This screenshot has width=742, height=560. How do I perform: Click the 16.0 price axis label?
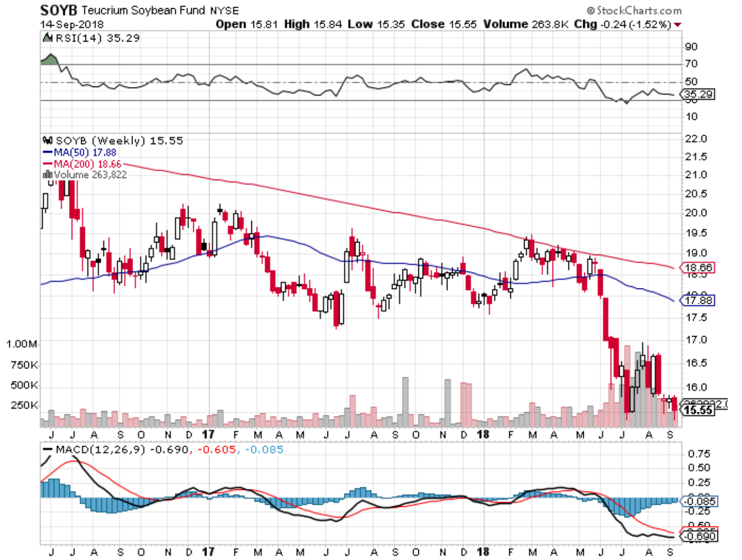(696, 387)
